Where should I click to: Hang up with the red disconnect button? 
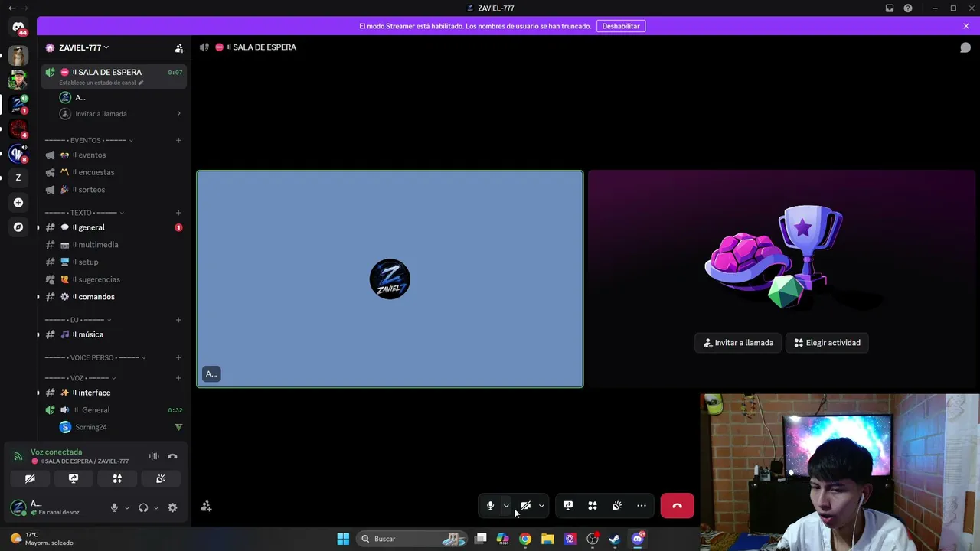point(677,506)
